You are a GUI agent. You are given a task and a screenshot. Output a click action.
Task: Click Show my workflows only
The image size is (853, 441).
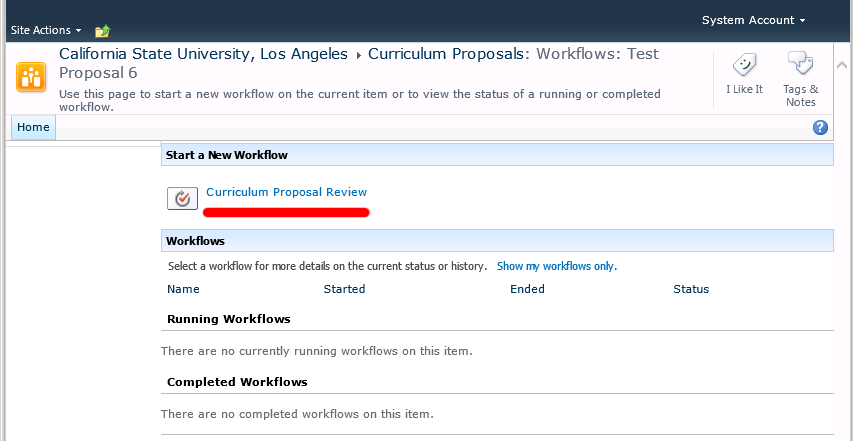tap(557, 266)
